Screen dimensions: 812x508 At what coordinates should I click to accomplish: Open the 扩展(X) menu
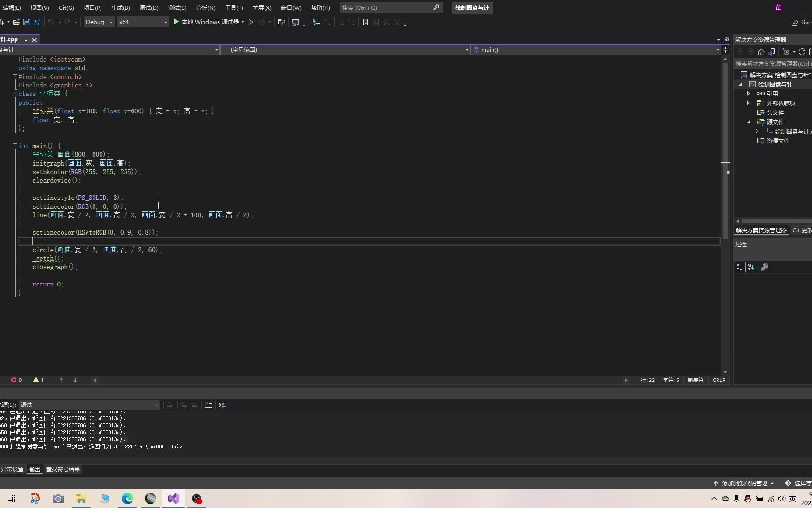[x=262, y=8]
